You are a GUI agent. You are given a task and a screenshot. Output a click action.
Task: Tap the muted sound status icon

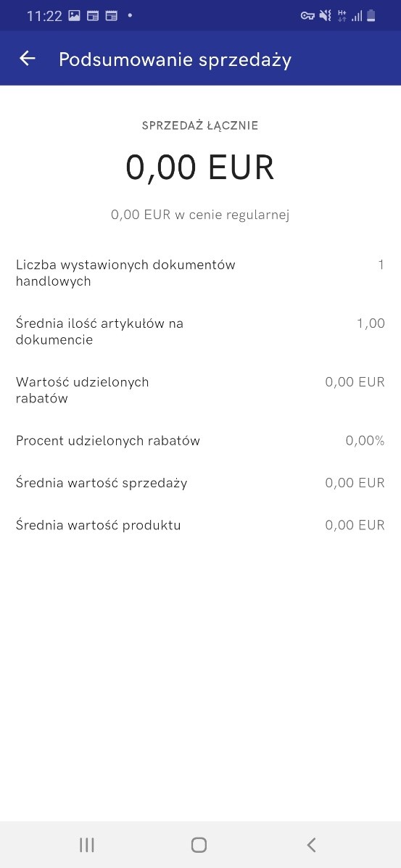[x=325, y=16]
